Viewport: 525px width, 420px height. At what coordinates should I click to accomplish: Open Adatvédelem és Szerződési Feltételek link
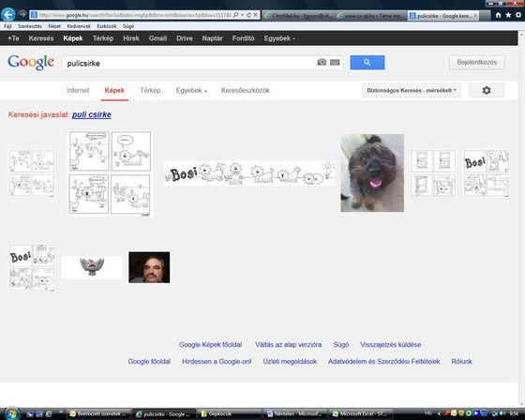(x=383, y=361)
